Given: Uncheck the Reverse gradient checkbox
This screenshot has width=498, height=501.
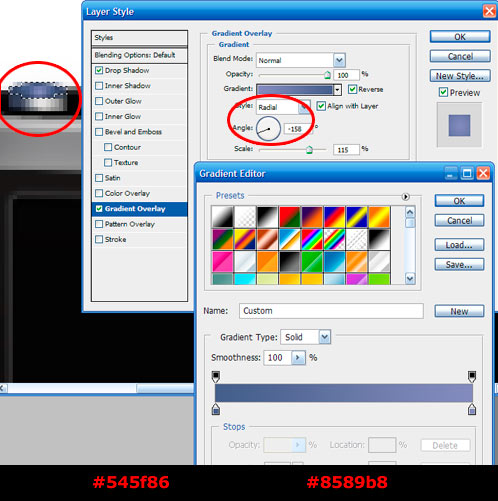Looking at the screenshot, I should [x=352, y=89].
